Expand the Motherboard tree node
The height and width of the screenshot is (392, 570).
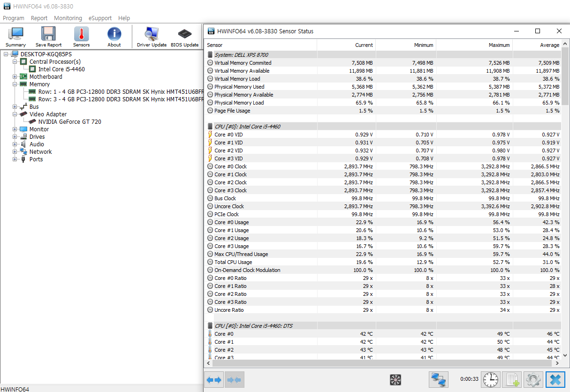tap(15, 77)
